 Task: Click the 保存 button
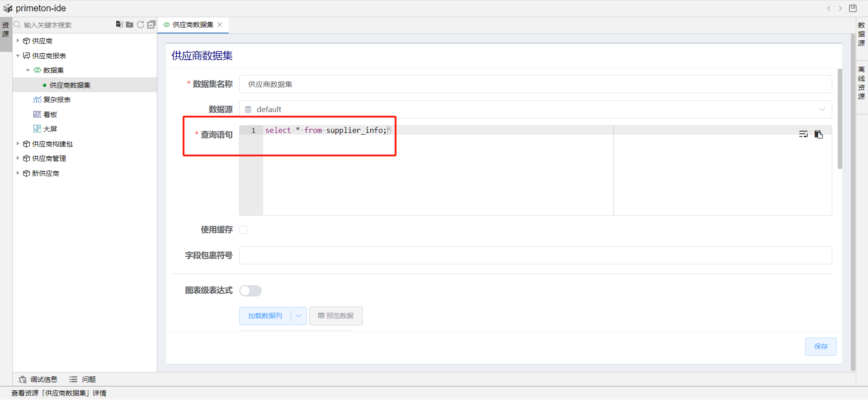click(x=821, y=347)
